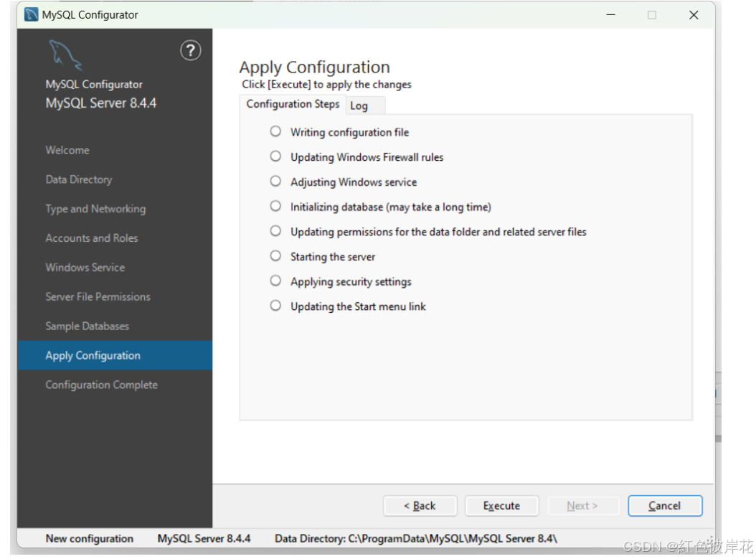Select the Initializing database step circle
The image size is (756, 559).
275,207
